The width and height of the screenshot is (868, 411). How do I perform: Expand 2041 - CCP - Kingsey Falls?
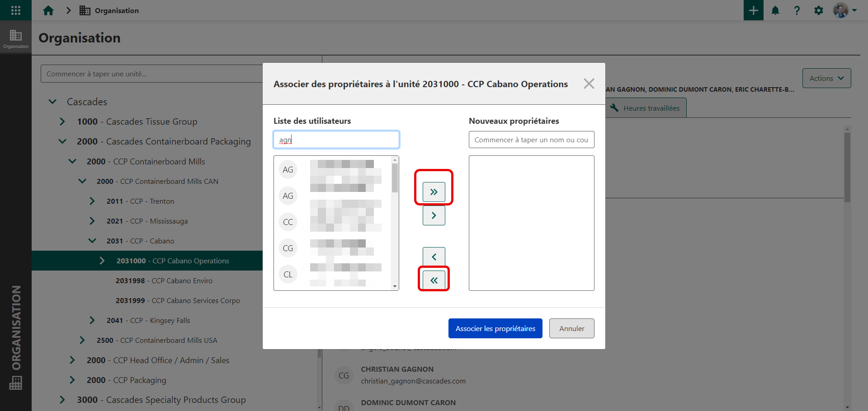tap(92, 320)
